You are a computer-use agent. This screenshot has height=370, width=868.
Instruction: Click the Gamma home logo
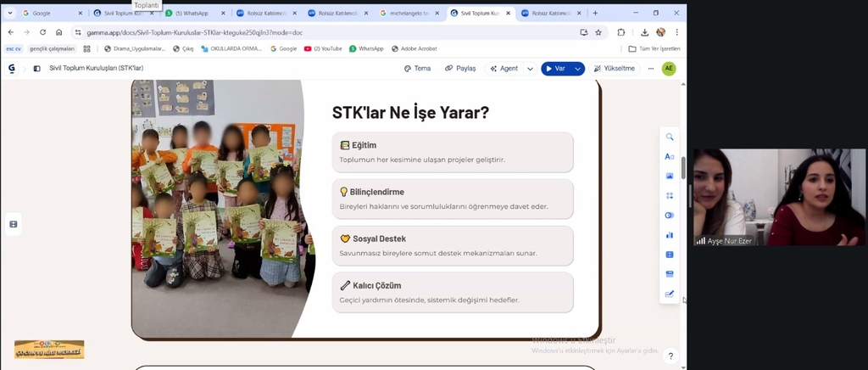coord(12,69)
